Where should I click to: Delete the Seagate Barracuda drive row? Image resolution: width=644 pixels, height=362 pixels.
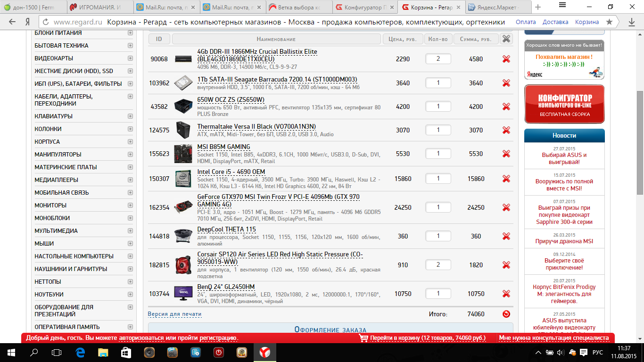click(506, 83)
